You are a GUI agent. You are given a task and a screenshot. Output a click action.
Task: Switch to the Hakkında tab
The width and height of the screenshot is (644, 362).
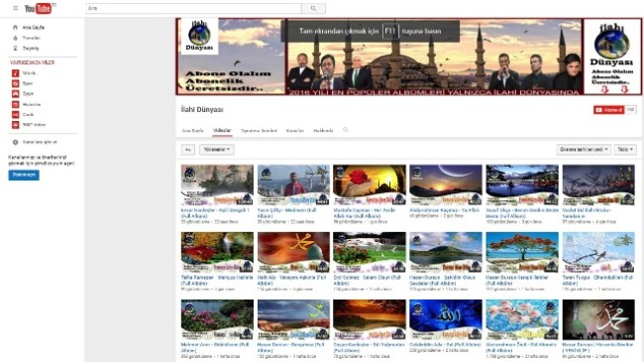point(323,130)
